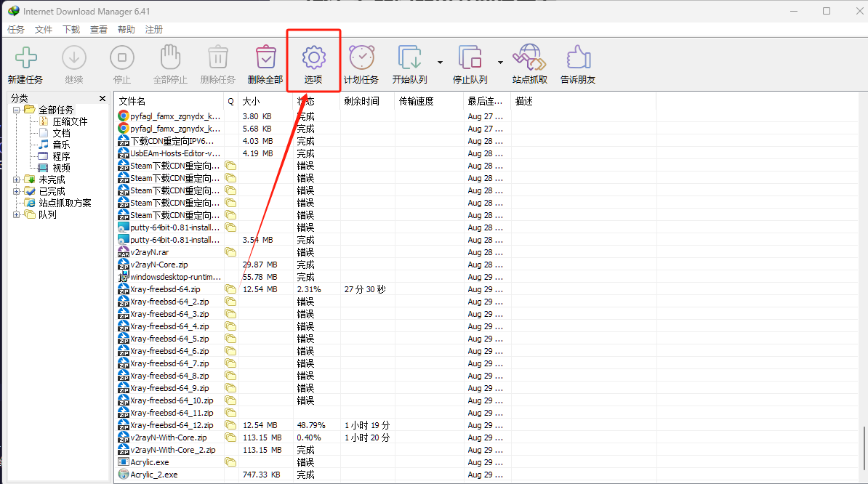The width and height of the screenshot is (868, 484).
Task: Open the 查看 menu
Action: (99, 29)
